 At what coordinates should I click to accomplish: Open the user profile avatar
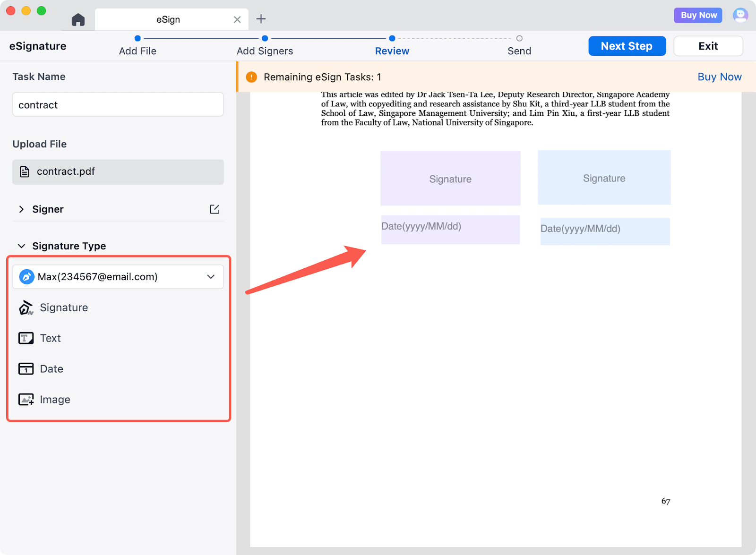740,15
